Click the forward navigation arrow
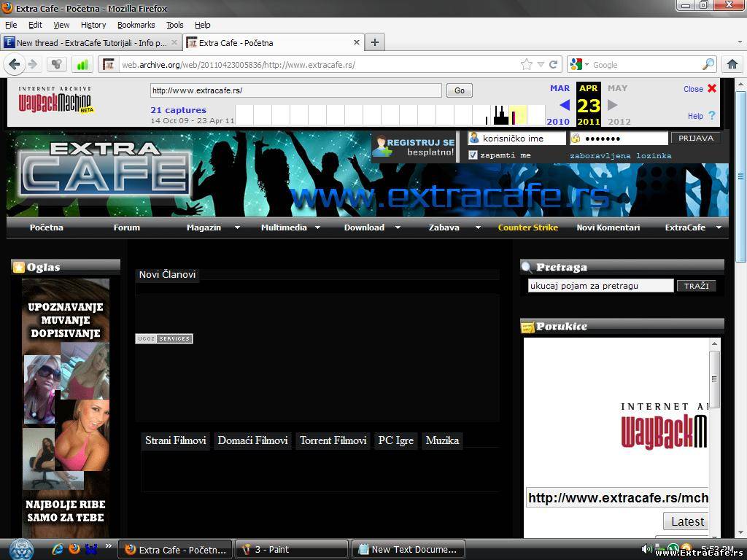The height and width of the screenshot is (560, 747). point(33,64)
